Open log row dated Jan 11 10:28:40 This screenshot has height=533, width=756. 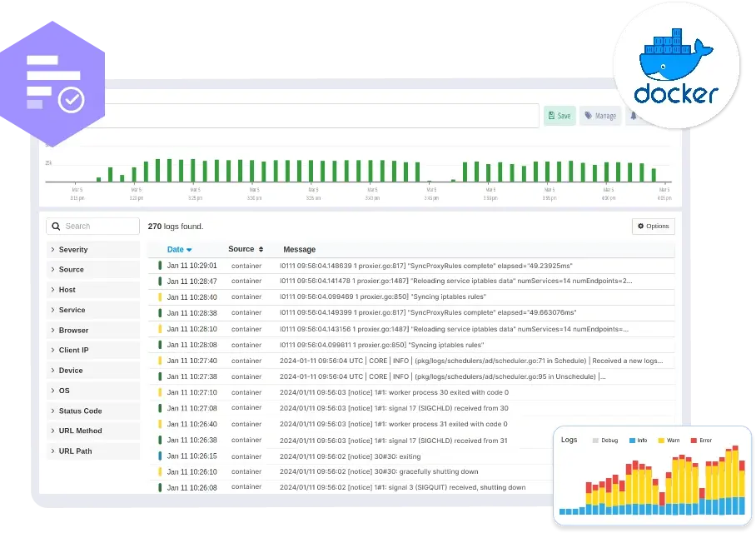(x=411, y=297)
